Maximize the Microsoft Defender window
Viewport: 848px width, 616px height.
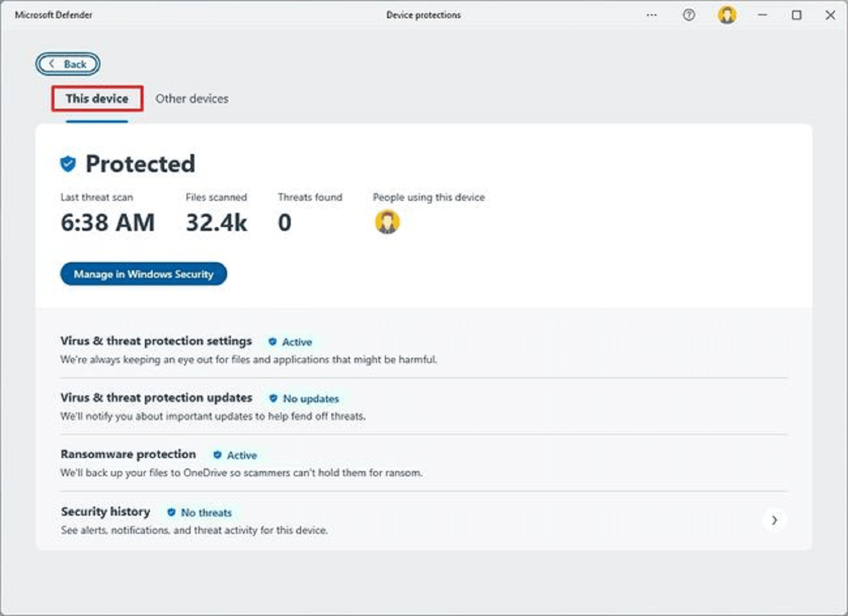(797, 15)
